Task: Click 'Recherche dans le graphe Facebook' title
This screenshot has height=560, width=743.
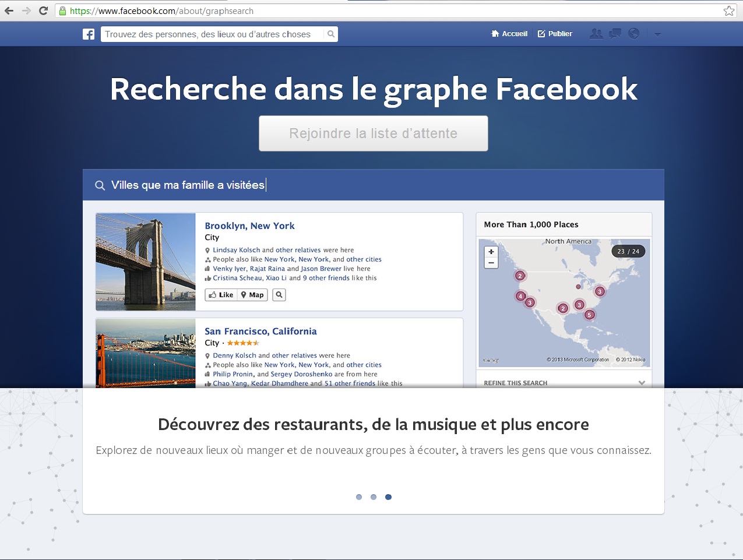Action: (374, 89)
